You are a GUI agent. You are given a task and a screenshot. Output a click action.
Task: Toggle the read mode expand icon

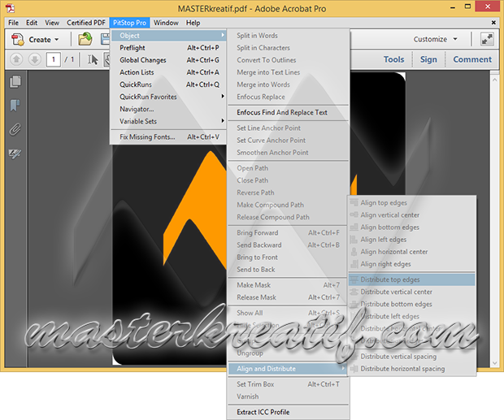click(x=487, y=39)
